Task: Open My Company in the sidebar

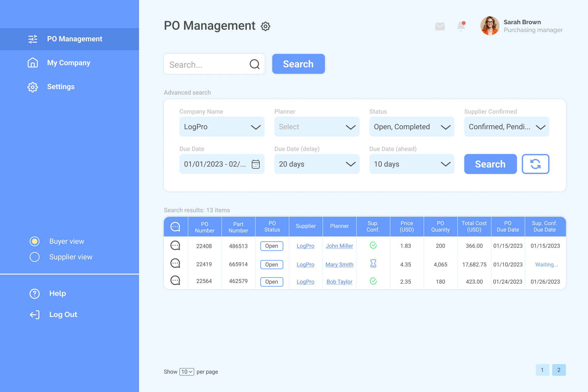Action: pos(69,63)
